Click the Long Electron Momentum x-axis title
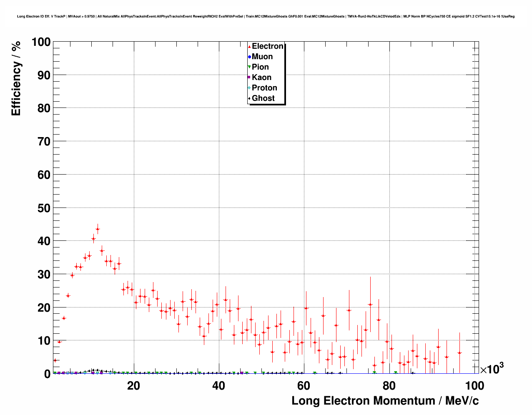 [x=385, y=401]
